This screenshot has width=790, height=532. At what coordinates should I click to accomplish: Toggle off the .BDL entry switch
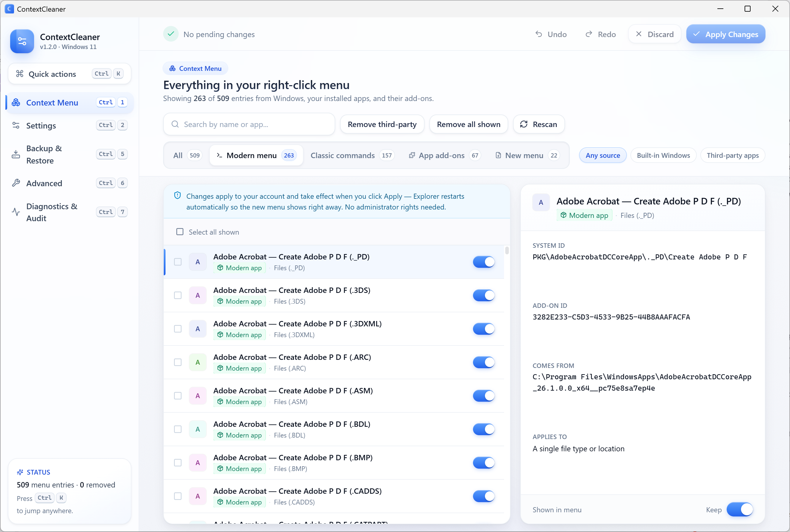[484, 429]
